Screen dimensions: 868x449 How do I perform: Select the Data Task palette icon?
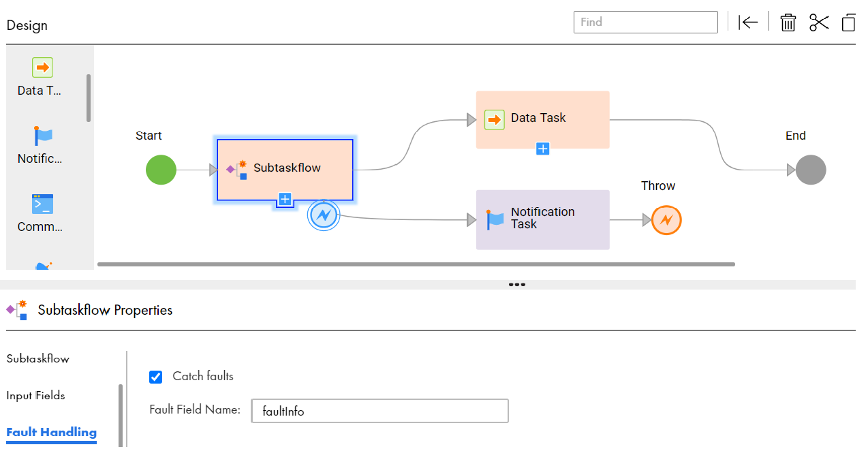click(x=42, y=68)
